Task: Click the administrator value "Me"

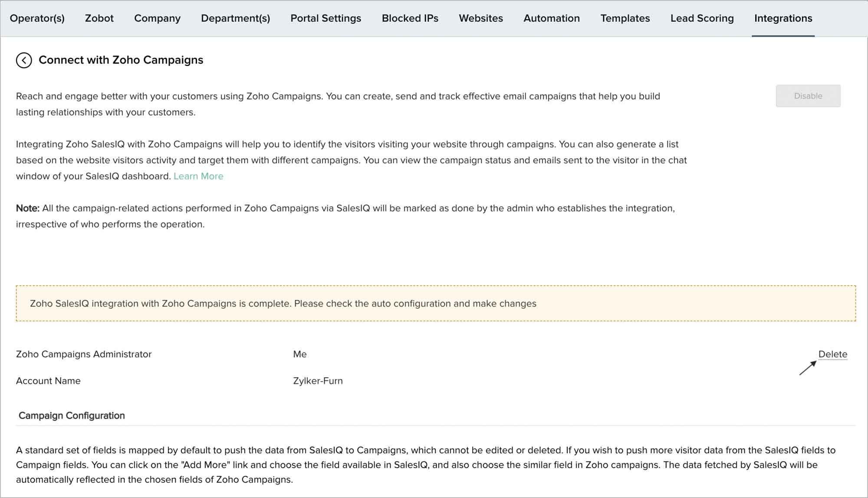Action: pyautogui.click(x=300, y=354)
